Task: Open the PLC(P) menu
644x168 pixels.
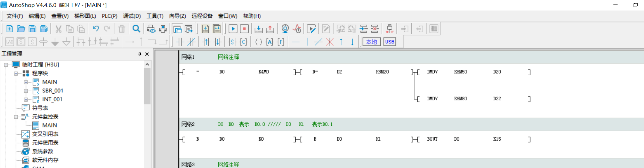Action: click(x=109, y=16)
